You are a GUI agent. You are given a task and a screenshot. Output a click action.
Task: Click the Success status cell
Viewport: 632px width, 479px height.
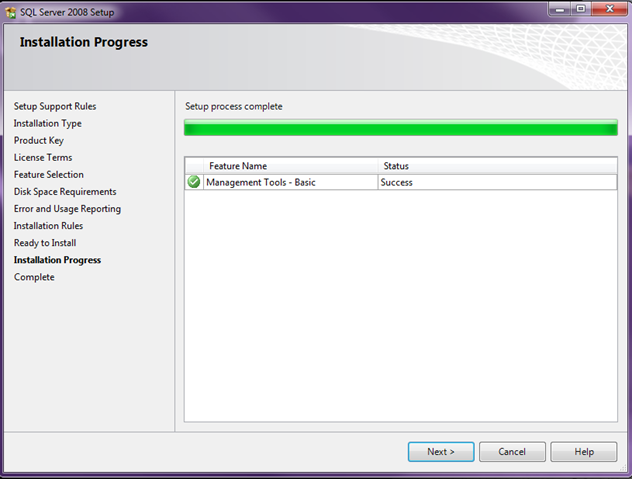tap(497, 182)
